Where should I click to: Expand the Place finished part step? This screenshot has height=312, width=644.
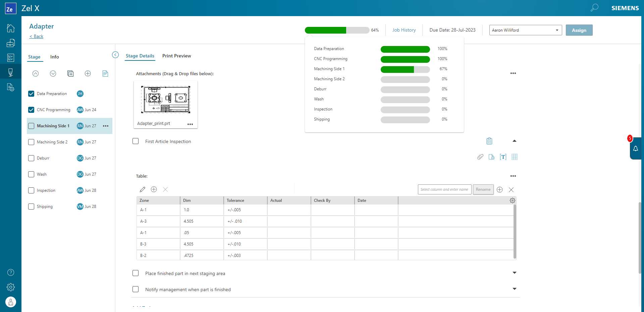pyautogui.click(x=514, y=273)
